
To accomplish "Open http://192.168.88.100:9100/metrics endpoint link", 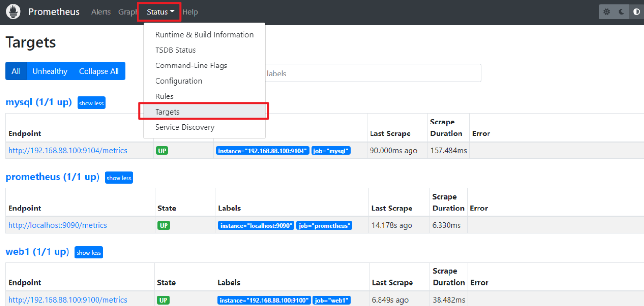I will click(68, 300).
